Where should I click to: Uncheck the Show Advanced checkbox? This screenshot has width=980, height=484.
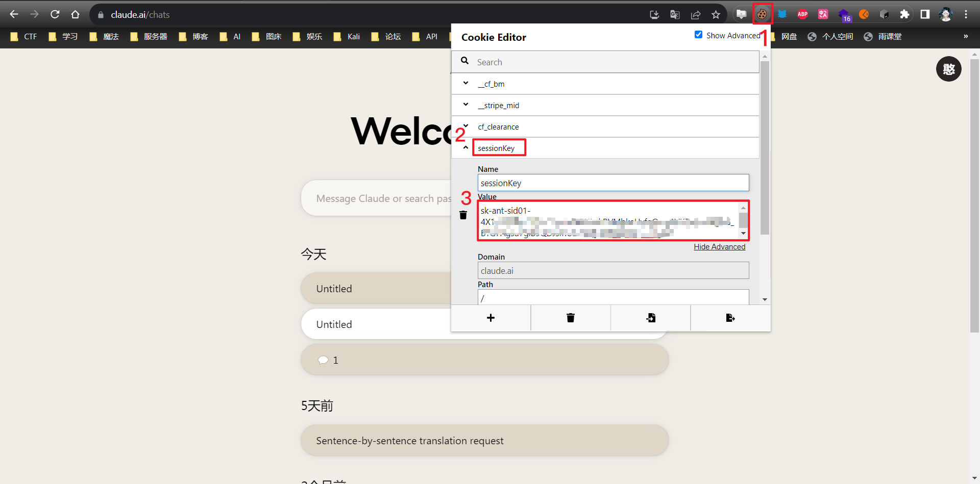coord(698,35)
